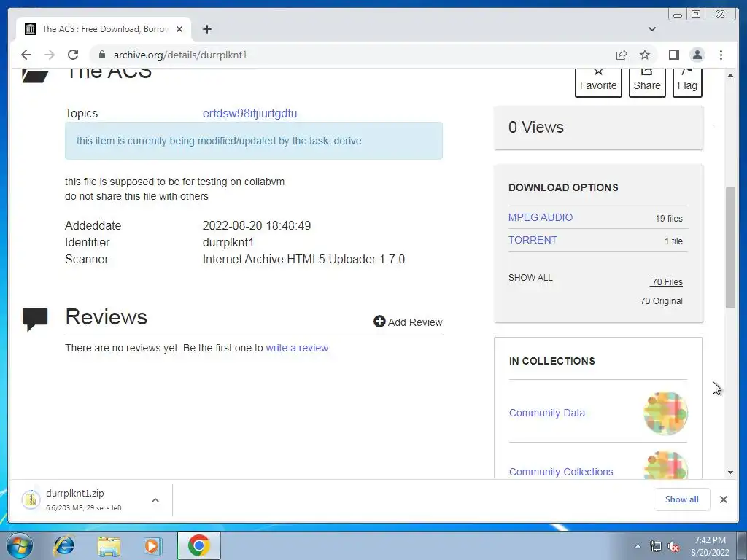Click the Reviews speech bubble icon

[35, 319]
